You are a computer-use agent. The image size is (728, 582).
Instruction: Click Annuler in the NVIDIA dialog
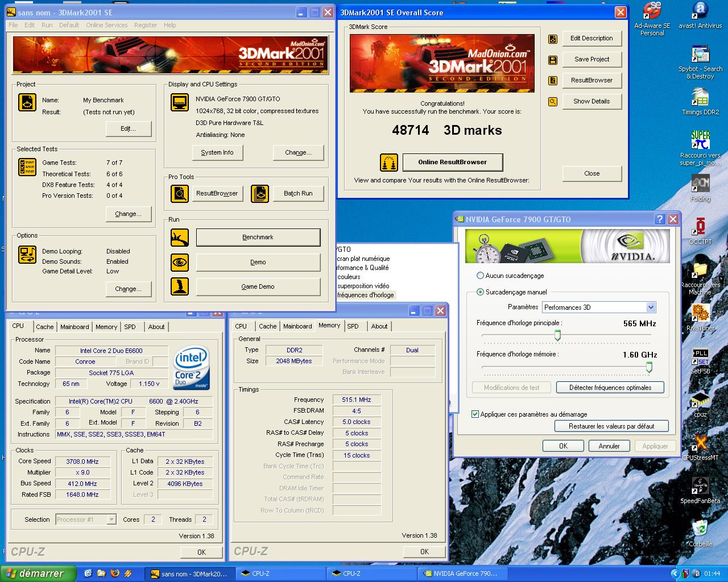pyautogui.click(x=609, y=446)
